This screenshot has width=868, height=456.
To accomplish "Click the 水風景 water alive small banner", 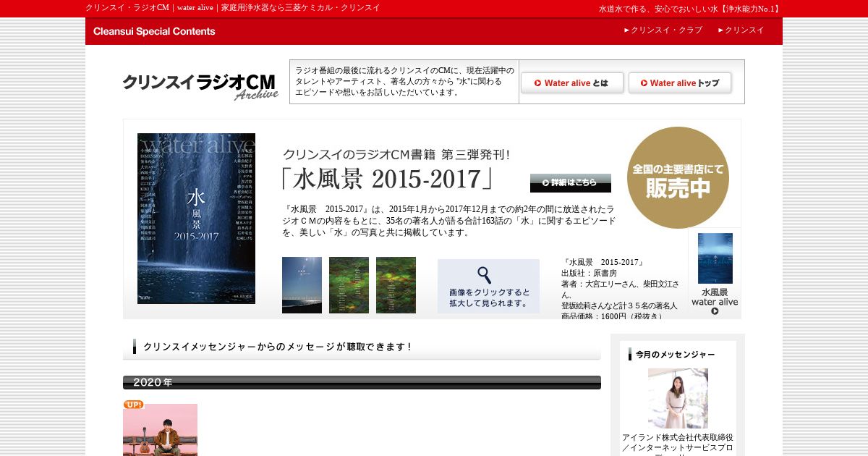I will click(715, 274).
